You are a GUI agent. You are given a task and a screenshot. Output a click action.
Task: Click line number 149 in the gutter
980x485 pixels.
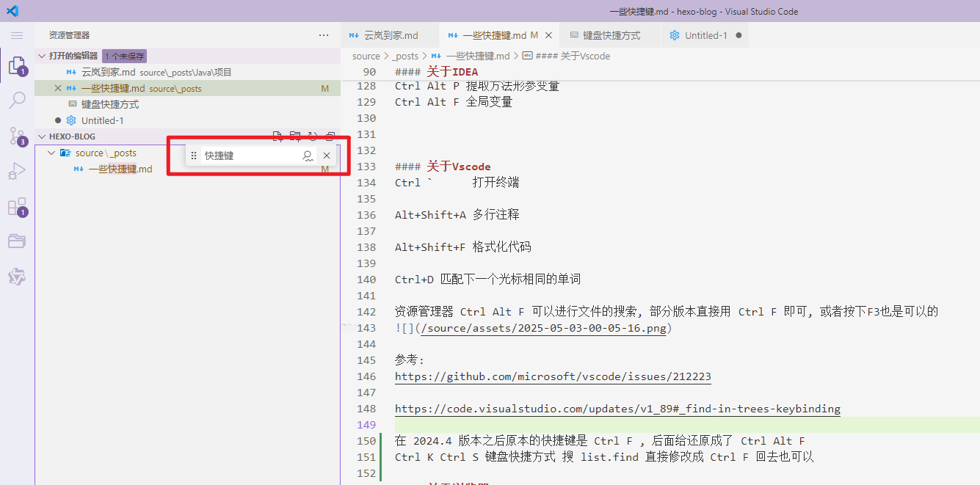coord(366,425)
